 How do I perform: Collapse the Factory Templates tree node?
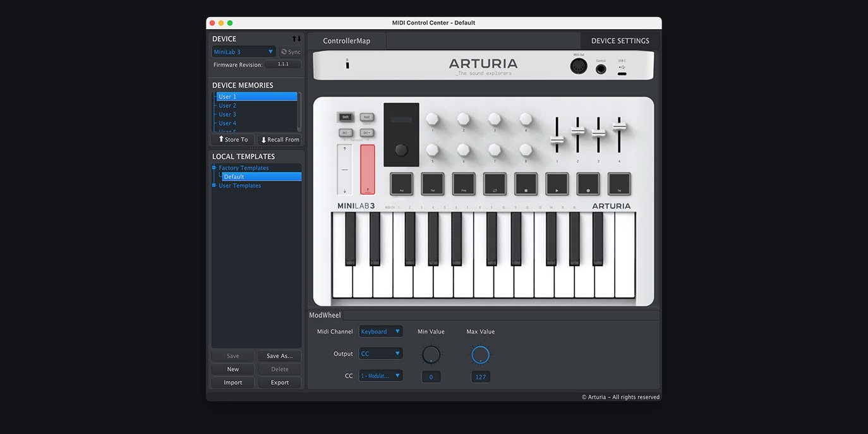214,168
